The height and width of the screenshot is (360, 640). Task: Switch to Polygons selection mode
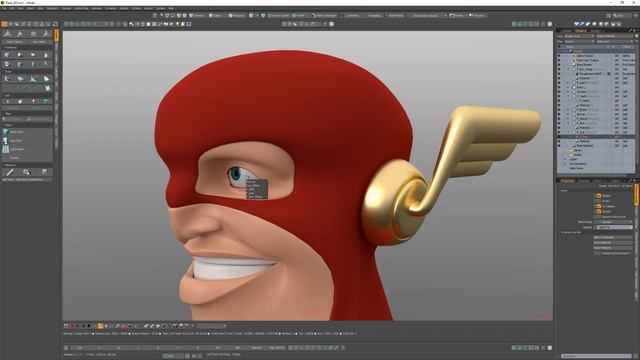click(237, 16)
